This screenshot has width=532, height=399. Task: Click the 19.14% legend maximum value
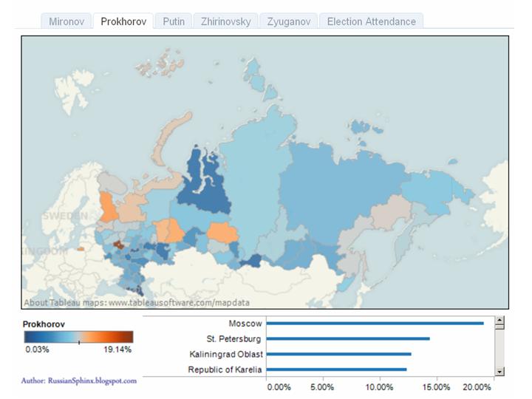(x=117, y=349)
